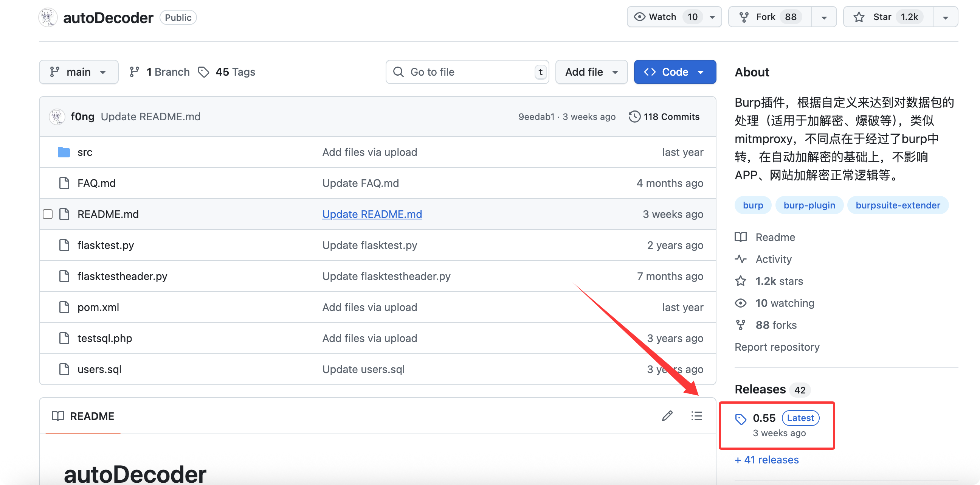Open the main branch dropdown
Viewport: 980px width, 485px height.
pos(78,72)
